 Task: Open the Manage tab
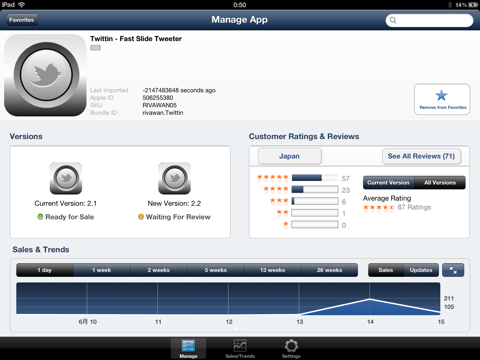[x=188, y=349]
